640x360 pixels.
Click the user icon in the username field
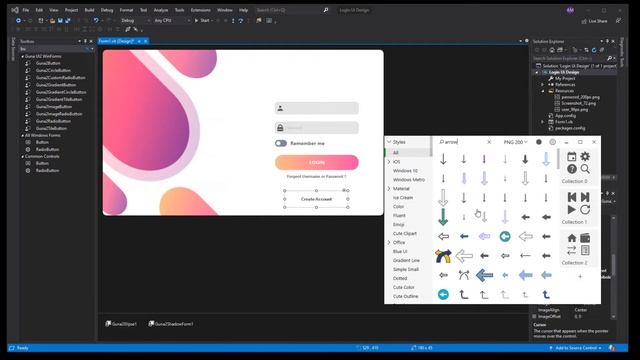pyautogui.click(x=280, y=108)
